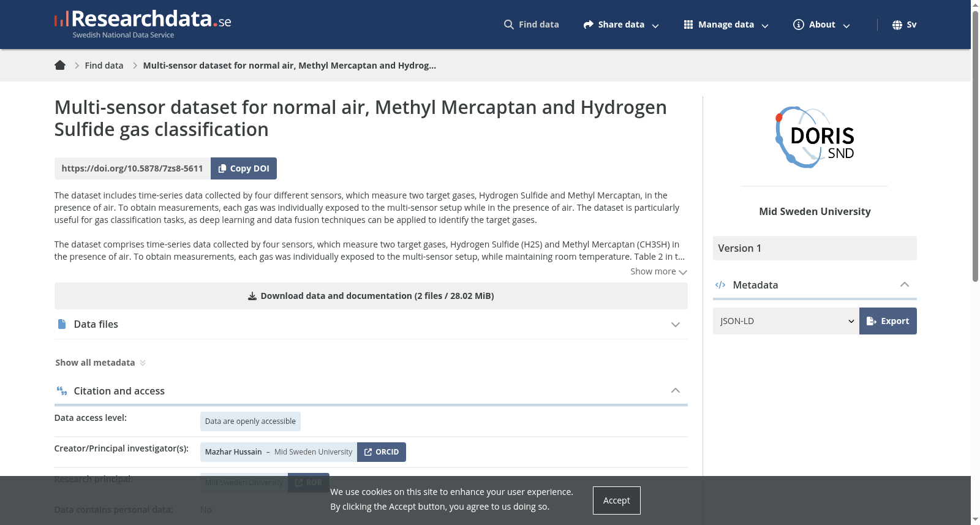Click the DORIS SND logo

(815, 137)
